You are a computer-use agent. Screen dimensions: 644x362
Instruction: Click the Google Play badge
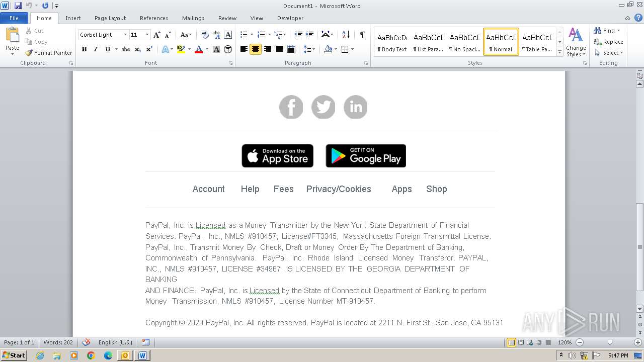coord(366,156)
